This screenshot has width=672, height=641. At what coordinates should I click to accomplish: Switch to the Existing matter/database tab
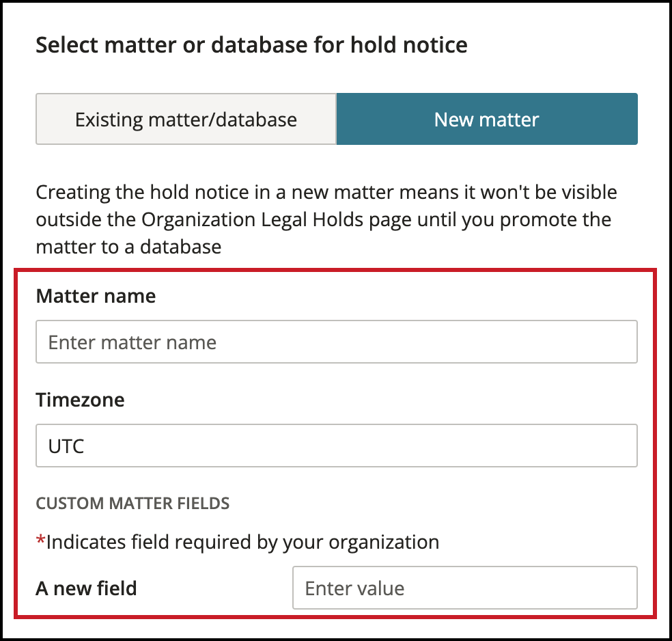point(186,119)
